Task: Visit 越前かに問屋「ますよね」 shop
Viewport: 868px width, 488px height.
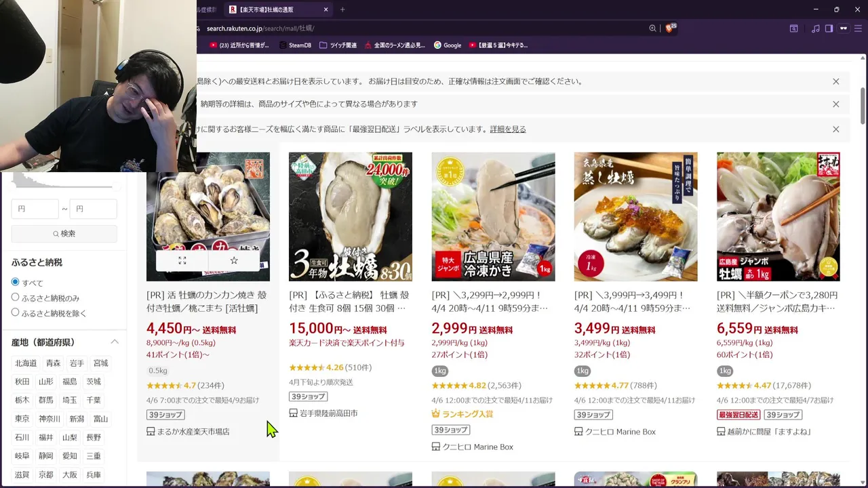Action: click(x=764, y=432)
